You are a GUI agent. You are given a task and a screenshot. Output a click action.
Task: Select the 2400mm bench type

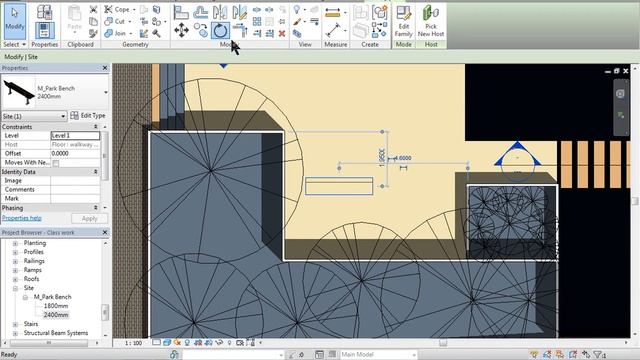pyautogui.click(x=56, y=315)
